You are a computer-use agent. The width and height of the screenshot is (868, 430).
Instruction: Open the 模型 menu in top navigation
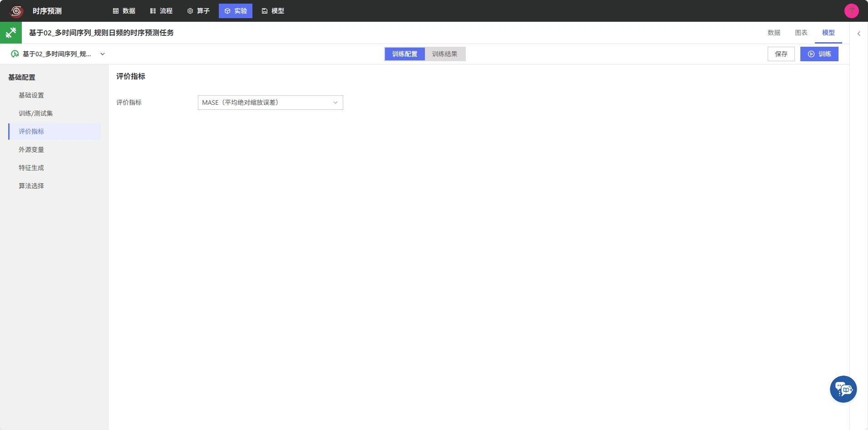(x=273, y=11)
